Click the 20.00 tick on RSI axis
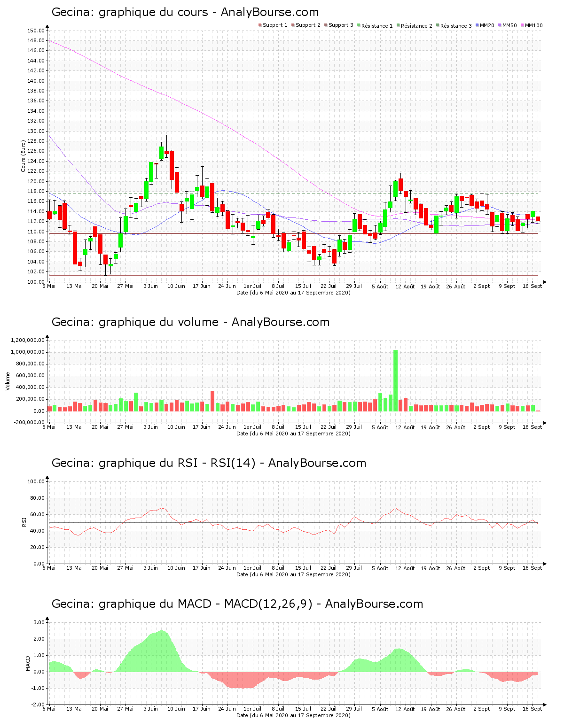 pyautogui.click(x=38, y=547)
